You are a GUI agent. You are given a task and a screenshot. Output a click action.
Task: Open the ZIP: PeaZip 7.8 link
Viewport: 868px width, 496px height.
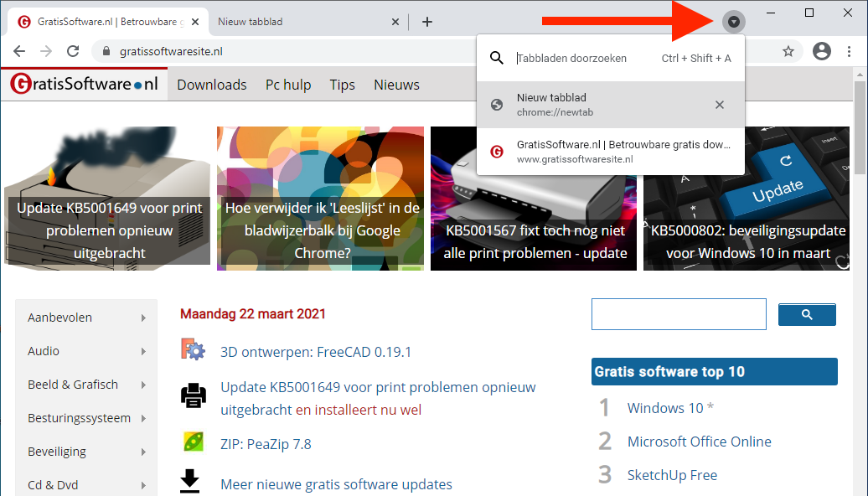[x=266, y=444]
